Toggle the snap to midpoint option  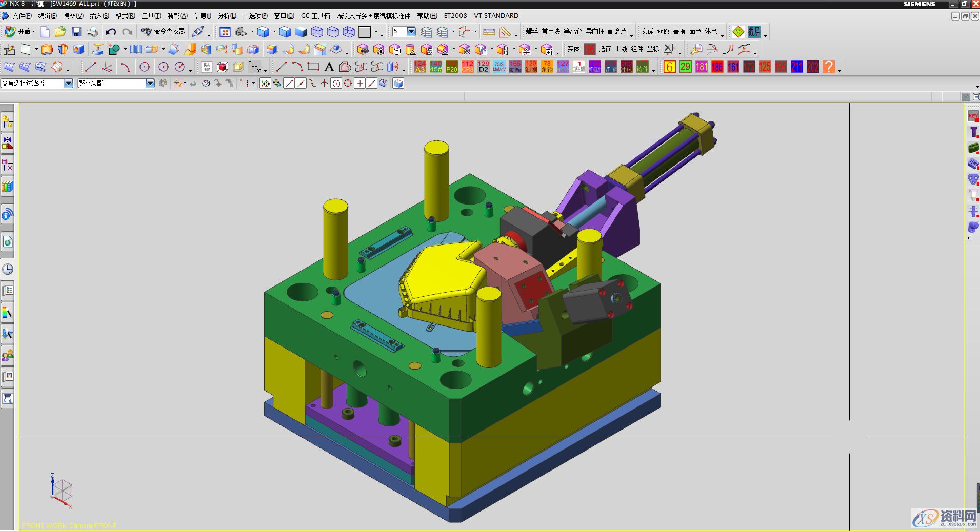click(x=301, y=84)
